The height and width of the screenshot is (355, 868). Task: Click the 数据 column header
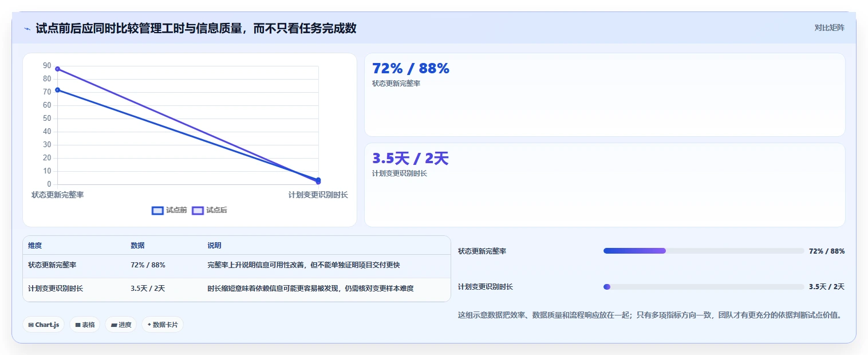(x=137, y=246)
